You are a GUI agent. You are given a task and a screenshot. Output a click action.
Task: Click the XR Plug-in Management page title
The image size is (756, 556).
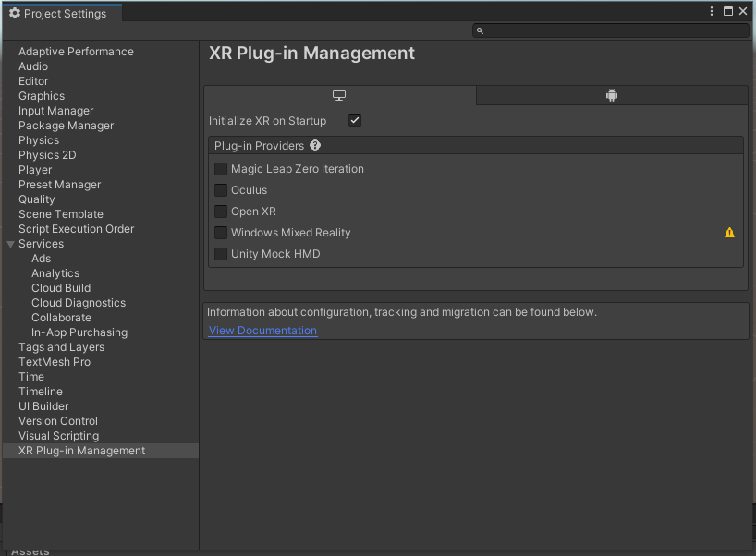tap(312, 54)
